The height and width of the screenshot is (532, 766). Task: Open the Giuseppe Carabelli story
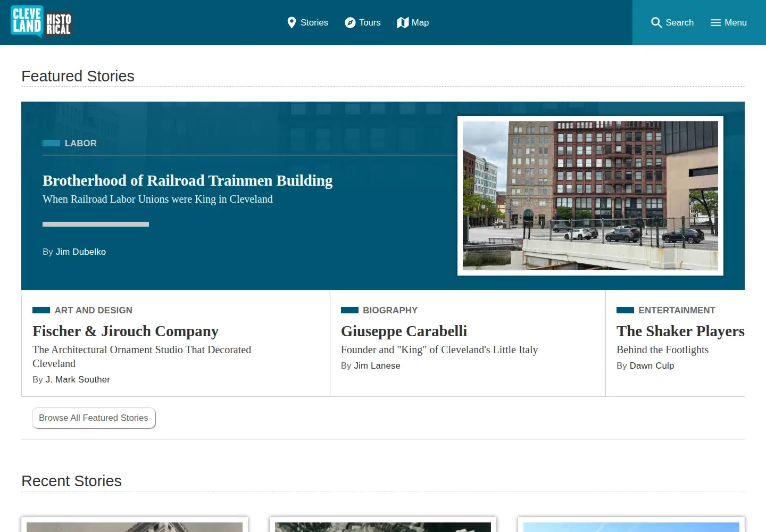(x=404, y=331)
